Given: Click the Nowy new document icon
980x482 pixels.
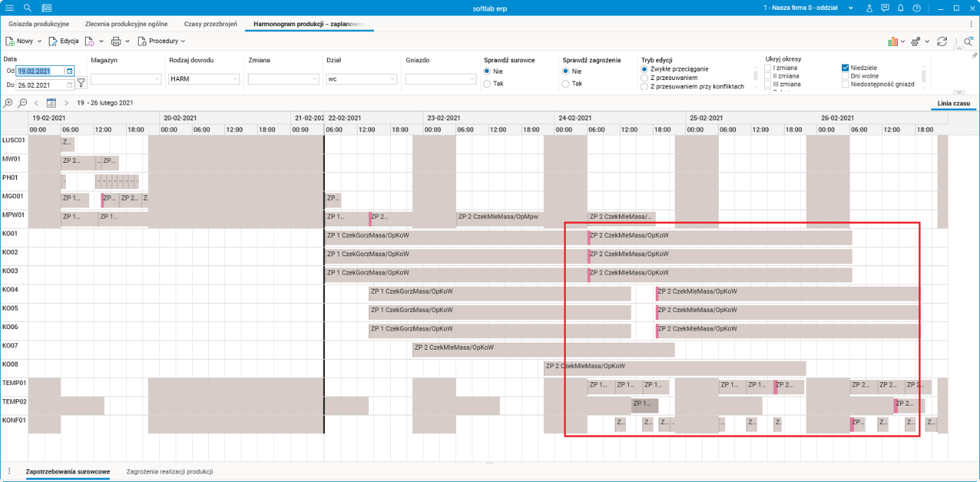Looking at the screenshot, I should pyautogui.click(x=11, y=41).
